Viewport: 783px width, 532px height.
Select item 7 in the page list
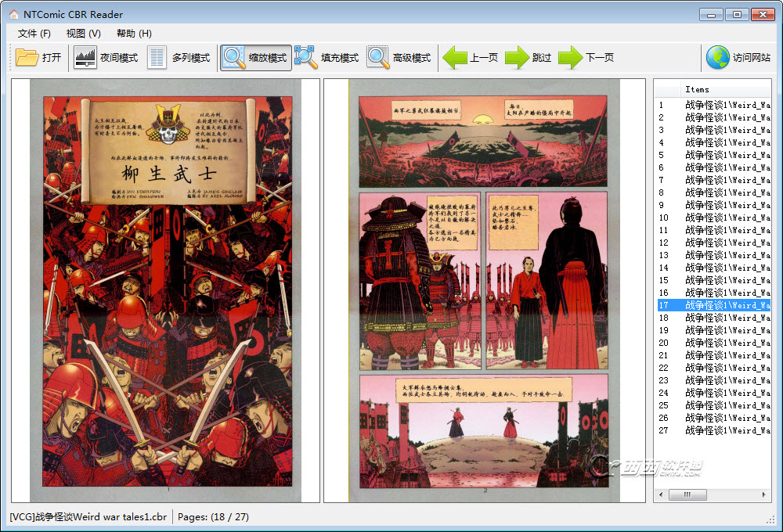pyautogui.click(x=714, y=180)
